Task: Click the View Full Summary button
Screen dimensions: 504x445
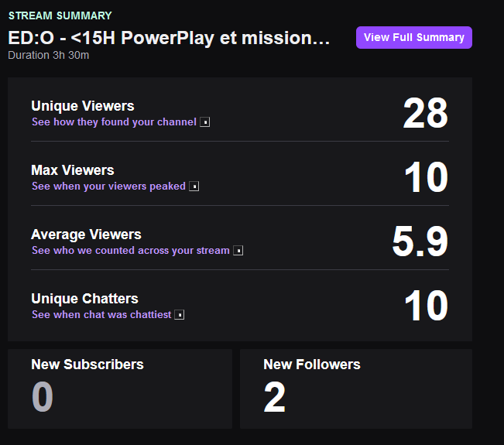Action: click(x=414, y=38)
